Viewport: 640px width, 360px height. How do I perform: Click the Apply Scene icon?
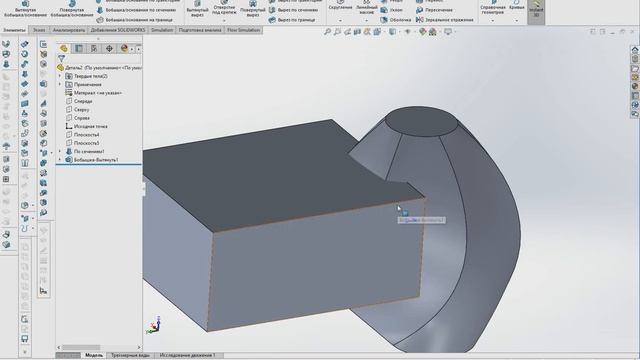(433, 31)
